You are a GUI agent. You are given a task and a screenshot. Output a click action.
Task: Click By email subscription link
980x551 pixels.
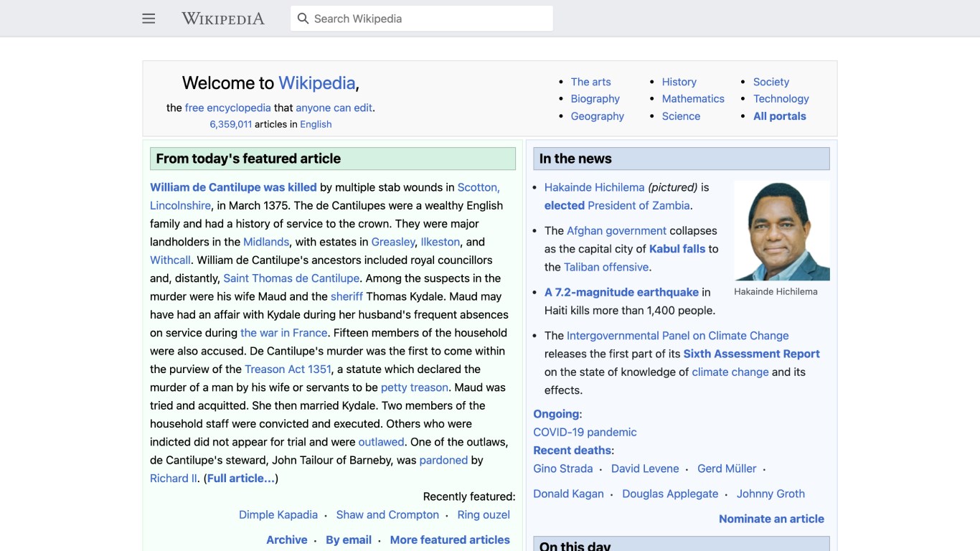point(349,540)
